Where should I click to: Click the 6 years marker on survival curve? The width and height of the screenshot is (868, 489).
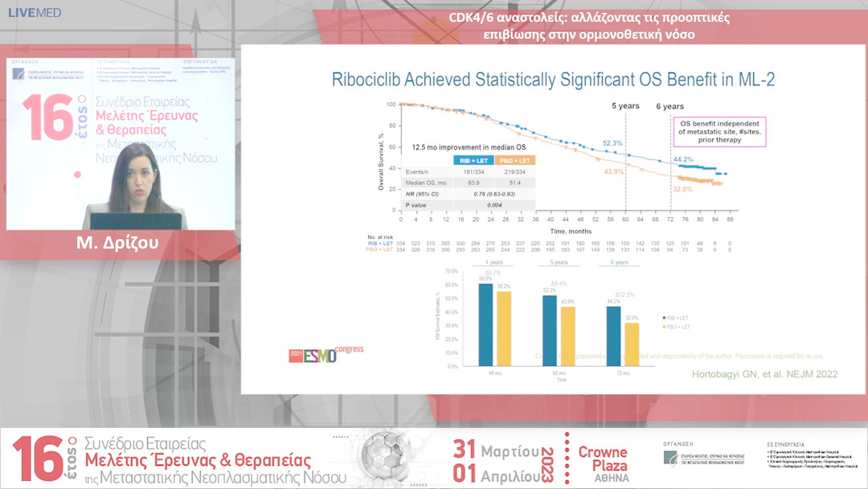[x=669, y=105]
